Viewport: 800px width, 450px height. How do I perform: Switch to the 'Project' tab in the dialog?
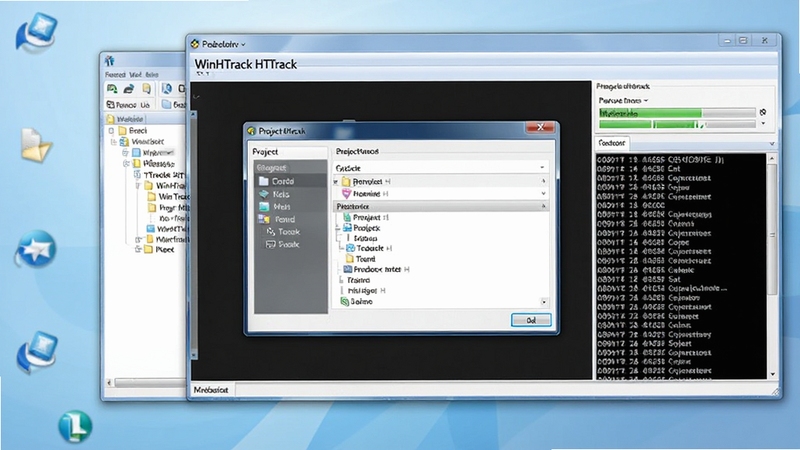pyautogui.click(x=265, y=152)
